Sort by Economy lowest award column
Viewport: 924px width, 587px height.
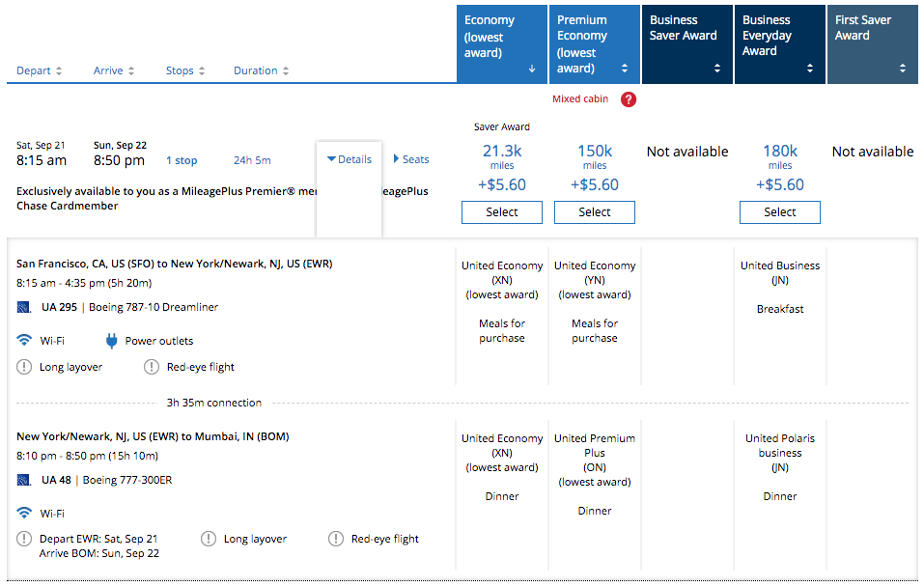click(500, 43)
